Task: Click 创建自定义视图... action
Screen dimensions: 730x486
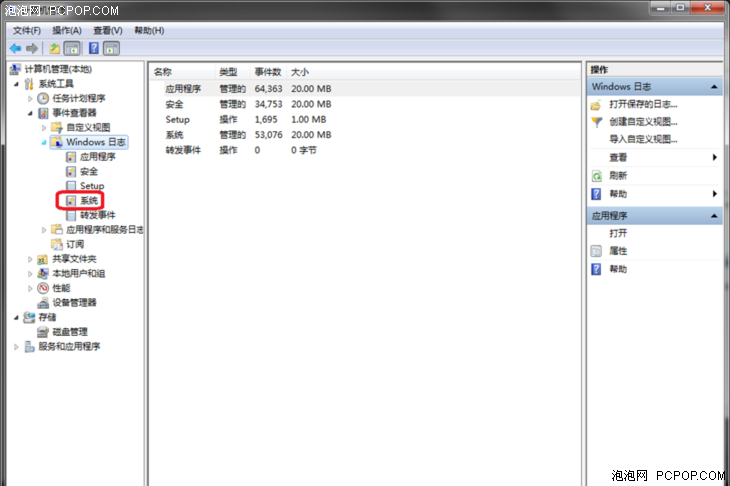Action: pos(643,122)
